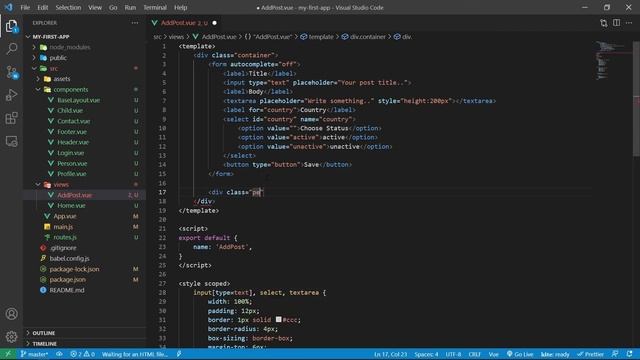
Task: Collapse the views folder
Action: (x=61, y=184)
